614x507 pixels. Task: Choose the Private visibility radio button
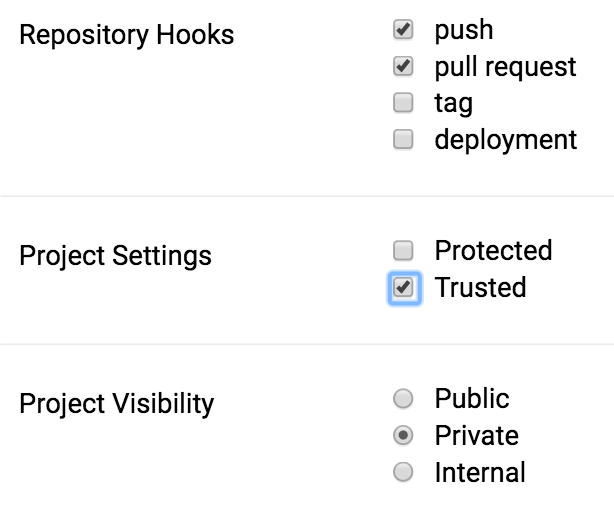403,435
